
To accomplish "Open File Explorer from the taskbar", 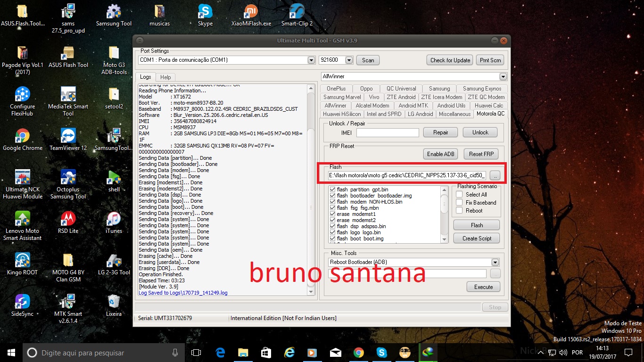I will click(x=243, y=352).
